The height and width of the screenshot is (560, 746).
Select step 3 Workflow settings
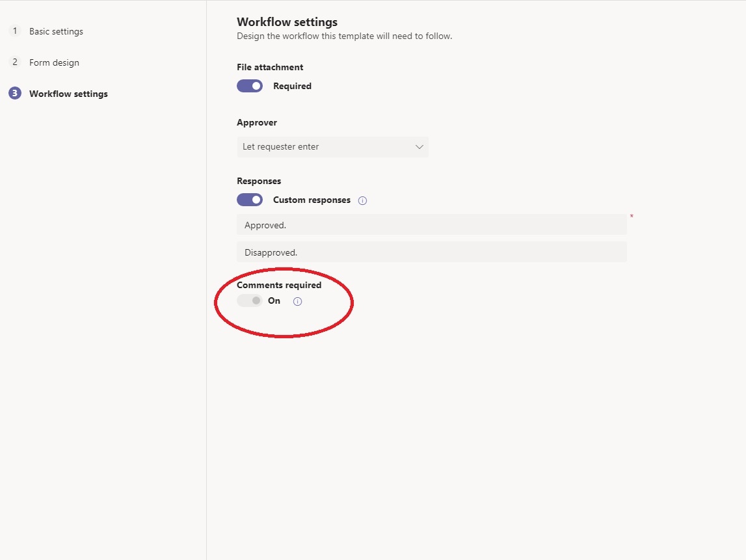(x=59, y=94)
